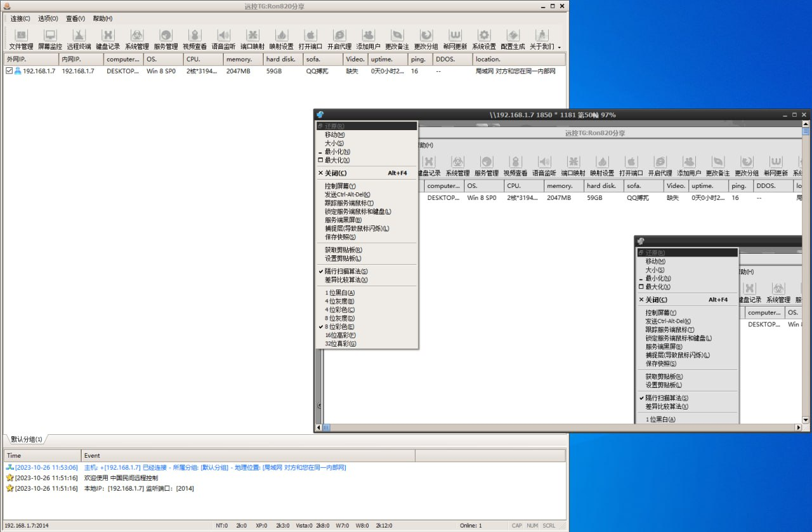Select 8位灰度 color depth in remote window's system menu

tap(340, 318)
